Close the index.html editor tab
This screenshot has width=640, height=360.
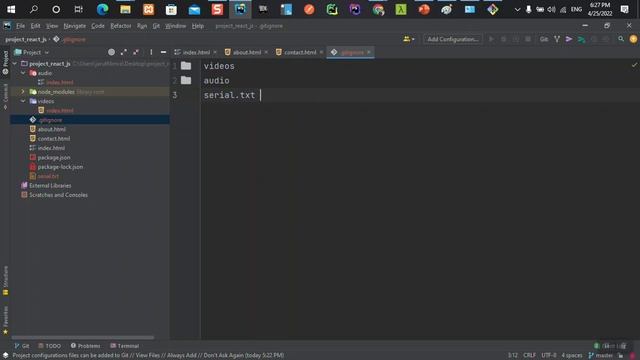215,52
